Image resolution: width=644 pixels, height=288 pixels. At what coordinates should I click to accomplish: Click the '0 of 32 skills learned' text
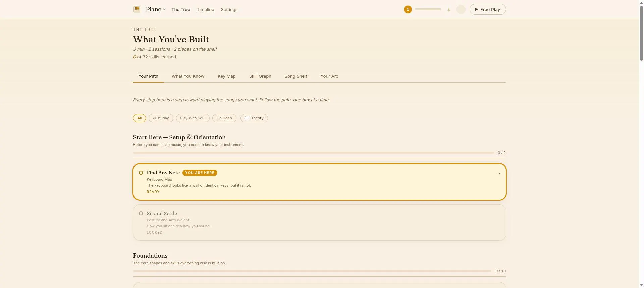pyautogui.click(x=155, y=57)
